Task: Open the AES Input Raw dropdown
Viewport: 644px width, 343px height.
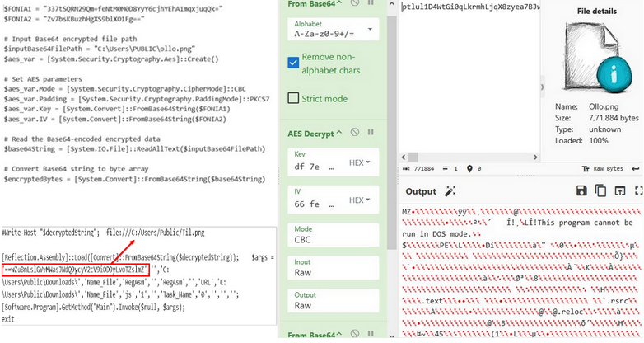Action: [x=333, y=268]
